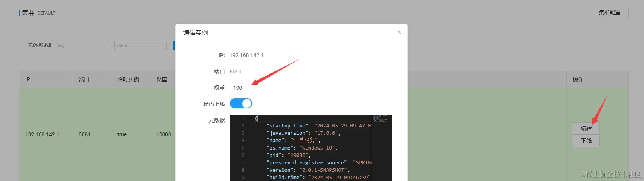Image resolution: width=644 pixels, height=181 pixels.
Task: Click line number 5 in editor gutter
Action: pos(243,148)
